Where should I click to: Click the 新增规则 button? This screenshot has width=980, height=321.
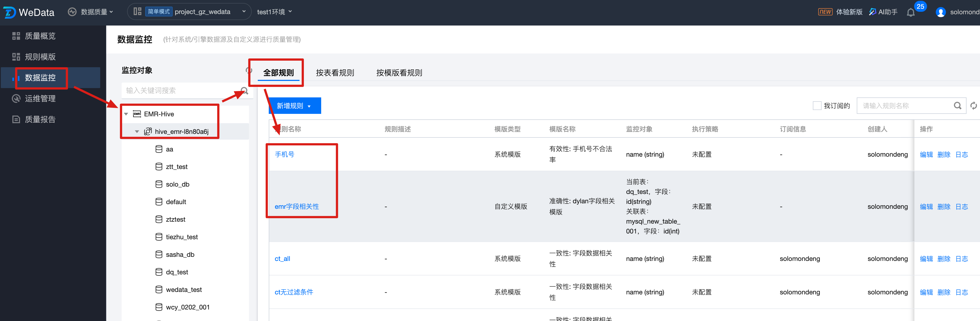pyautogui.click(x=295, y=106)
